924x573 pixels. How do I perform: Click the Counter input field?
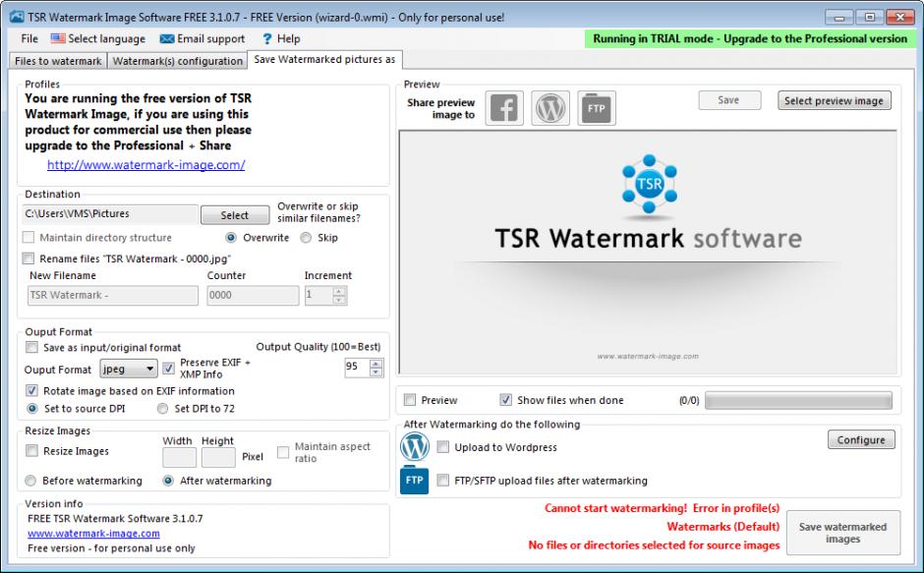(x=253, y=295)
